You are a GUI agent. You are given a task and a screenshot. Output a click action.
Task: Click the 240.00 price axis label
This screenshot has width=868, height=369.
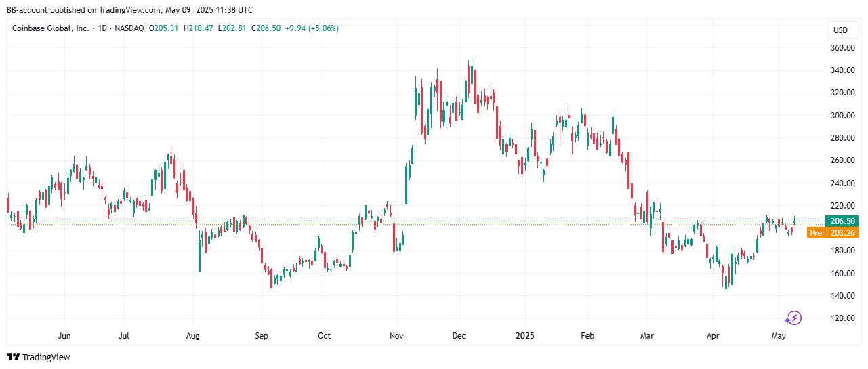click(842, 183)
